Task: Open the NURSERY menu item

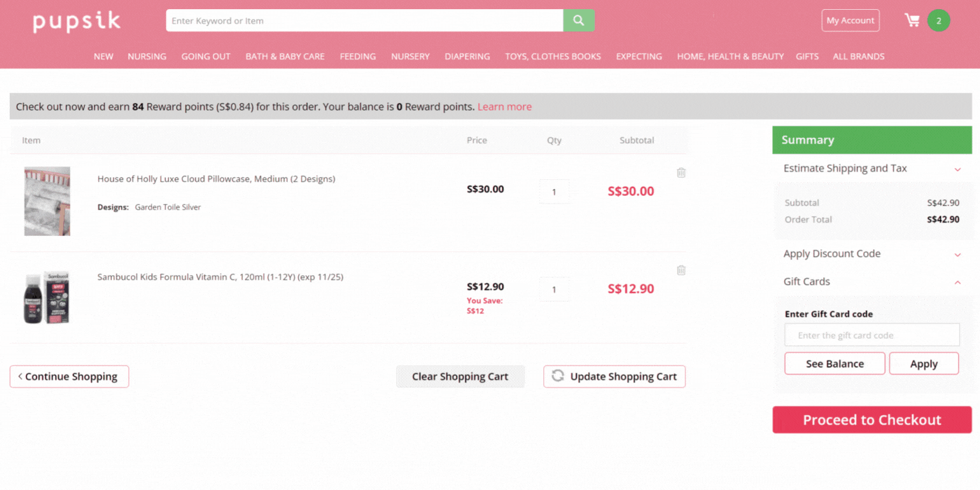Action: coord(410,56)
